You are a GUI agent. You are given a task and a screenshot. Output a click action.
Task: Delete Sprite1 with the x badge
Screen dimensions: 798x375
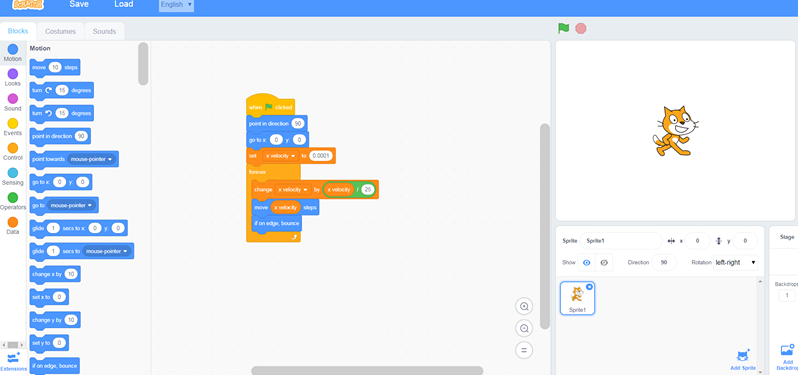pos(589,287)
